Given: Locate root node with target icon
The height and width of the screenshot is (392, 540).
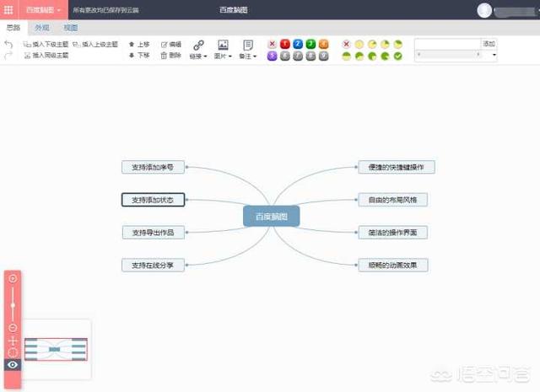Looking at the screenshot, I should tap(13, 352).
